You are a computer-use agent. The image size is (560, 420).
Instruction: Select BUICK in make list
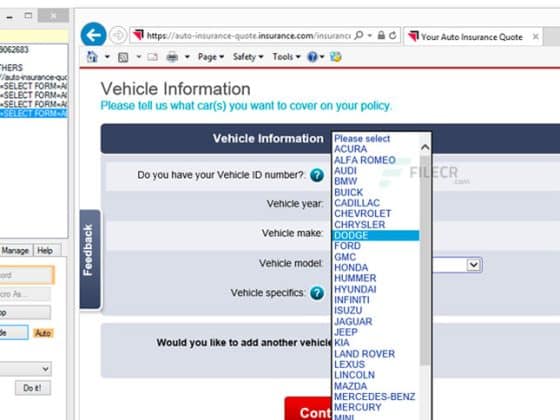tap(348, 192)
